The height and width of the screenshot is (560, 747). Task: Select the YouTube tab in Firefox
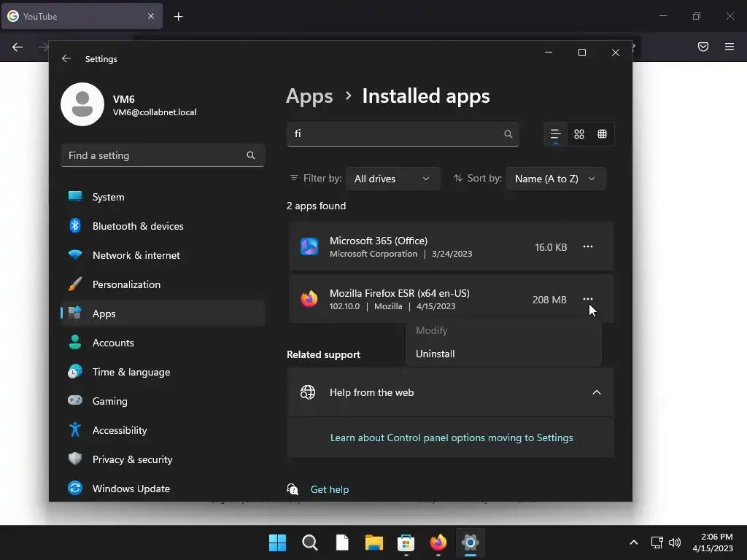(82, 16)
